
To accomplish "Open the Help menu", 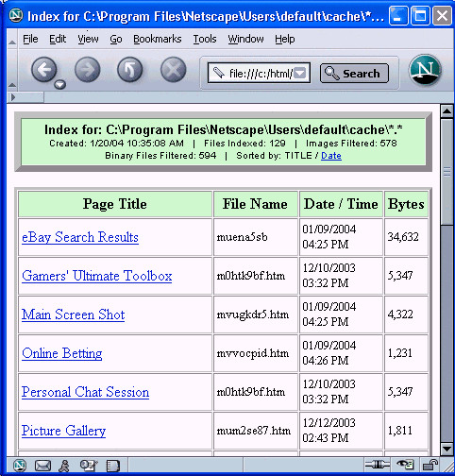I will pyautogui.click(x=285, y=39).
